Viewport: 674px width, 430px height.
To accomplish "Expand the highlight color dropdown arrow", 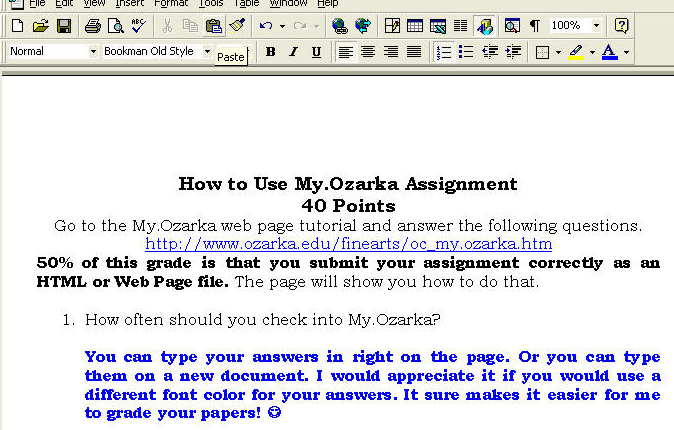I will click(592, 52).
